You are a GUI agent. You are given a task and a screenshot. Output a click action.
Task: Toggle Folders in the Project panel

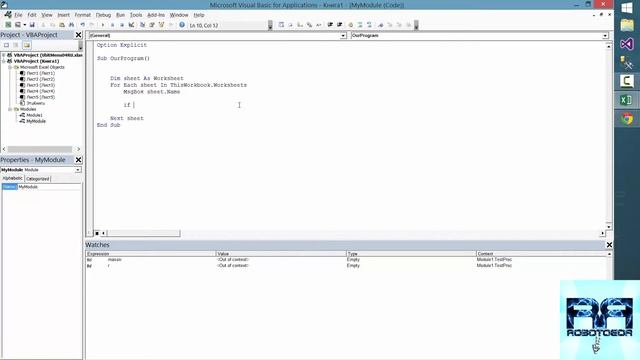click(27, 45)
